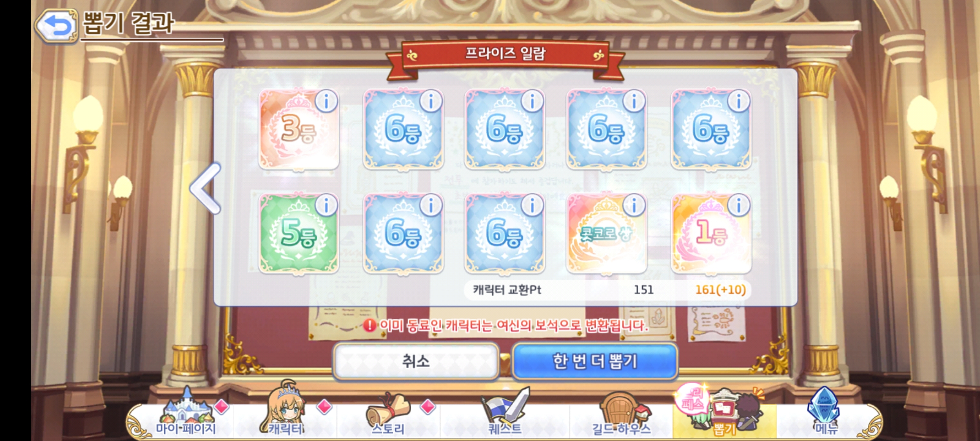Click the 취소 button
The width and height of the screenshot is (980, 441).
click(416, 361)
